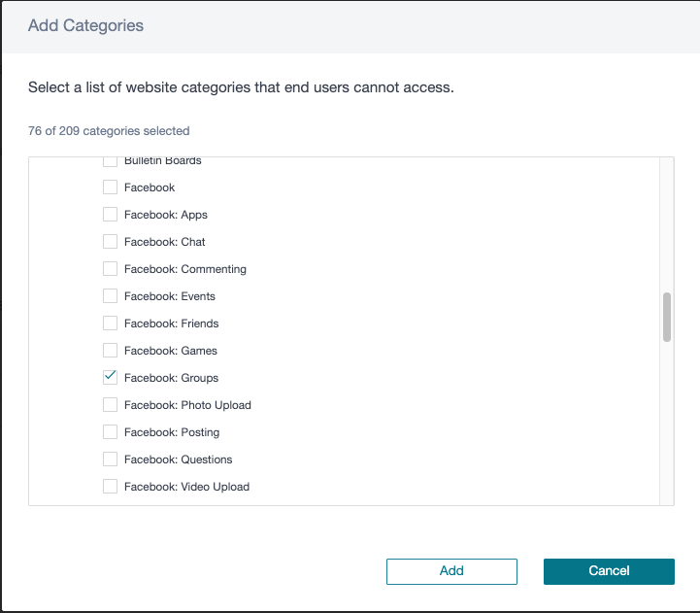Image resolution: width=700 pixels, height=613 pixels.
Task: Tick the Facebook: Apps checkbox
Action: point(111,215)
